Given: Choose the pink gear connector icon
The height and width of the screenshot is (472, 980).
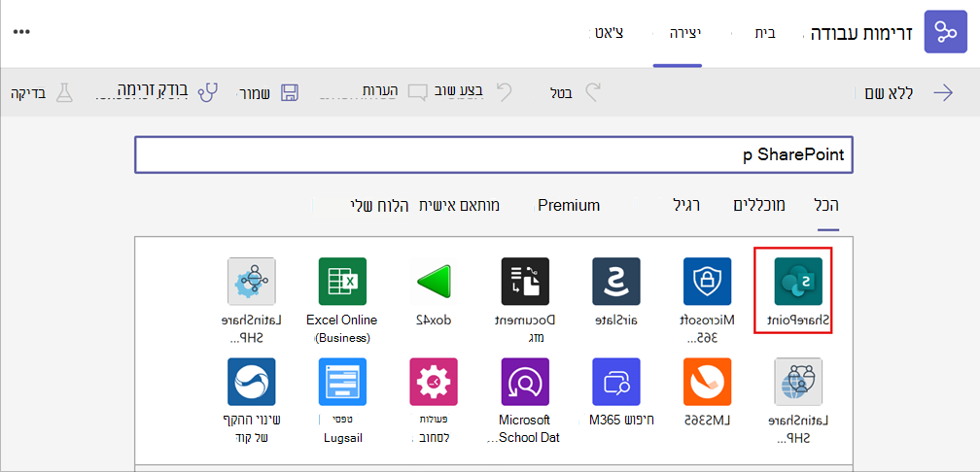Looking at the screenshot, I should pos(434,382).
